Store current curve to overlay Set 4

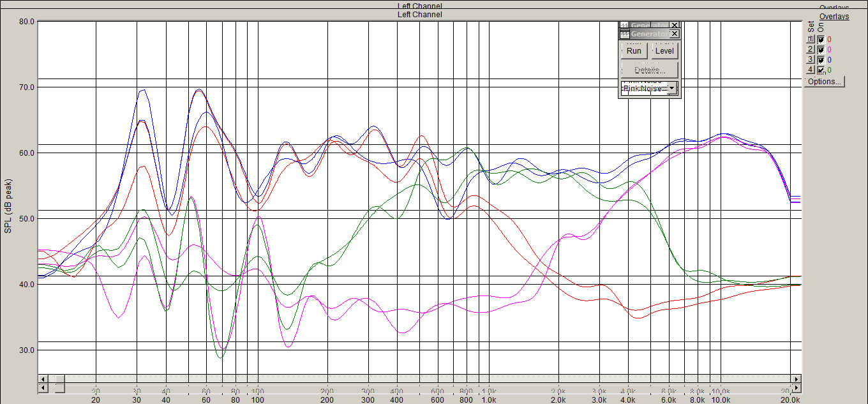coord(811,70)
